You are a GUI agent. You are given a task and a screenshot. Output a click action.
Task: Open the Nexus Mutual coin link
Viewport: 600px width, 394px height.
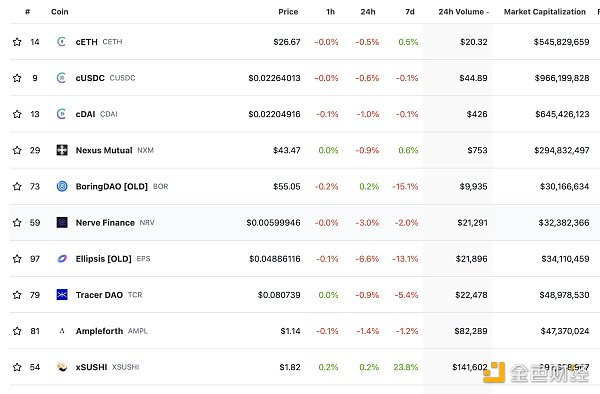104,150
